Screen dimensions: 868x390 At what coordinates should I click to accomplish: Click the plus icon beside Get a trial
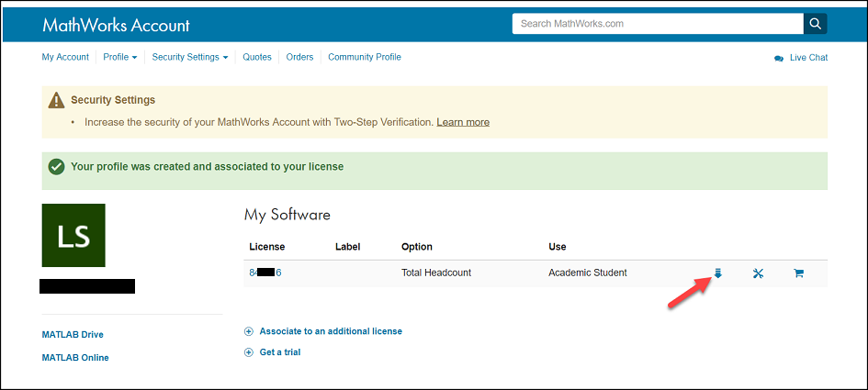coord(249,351)
